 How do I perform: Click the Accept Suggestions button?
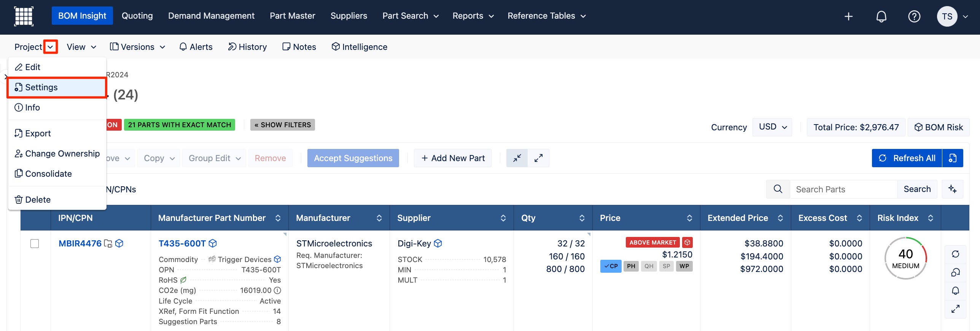353,158
